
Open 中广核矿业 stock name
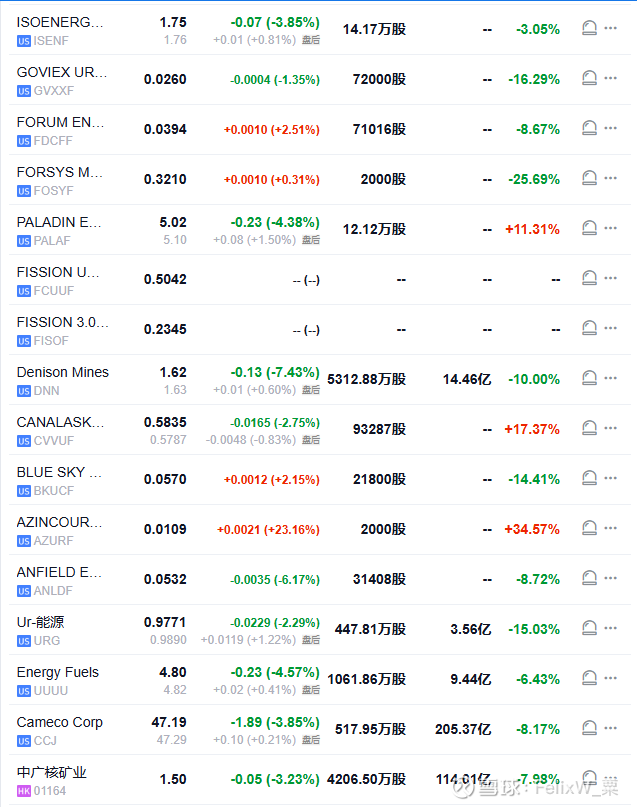[x=51, y=772]
